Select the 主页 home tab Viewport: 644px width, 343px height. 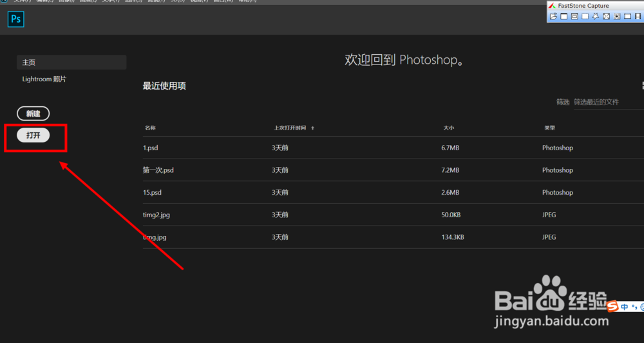coord(71,62)
